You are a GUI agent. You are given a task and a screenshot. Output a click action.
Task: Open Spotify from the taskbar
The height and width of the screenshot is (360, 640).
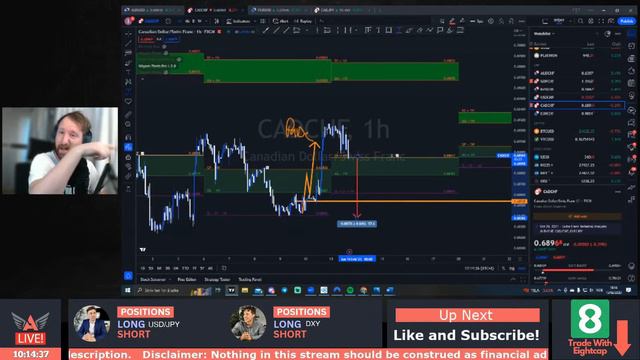pyautogui.click(x=350, y=290)
